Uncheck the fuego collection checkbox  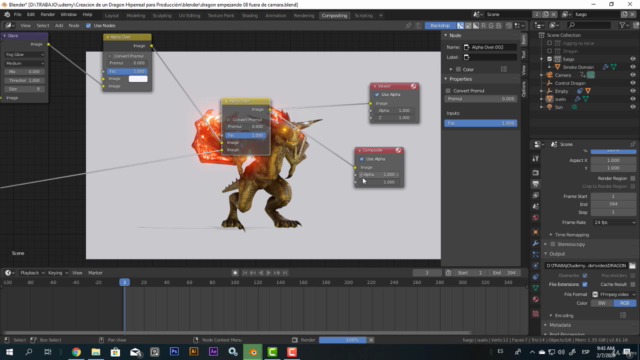(x=549, y=59)
